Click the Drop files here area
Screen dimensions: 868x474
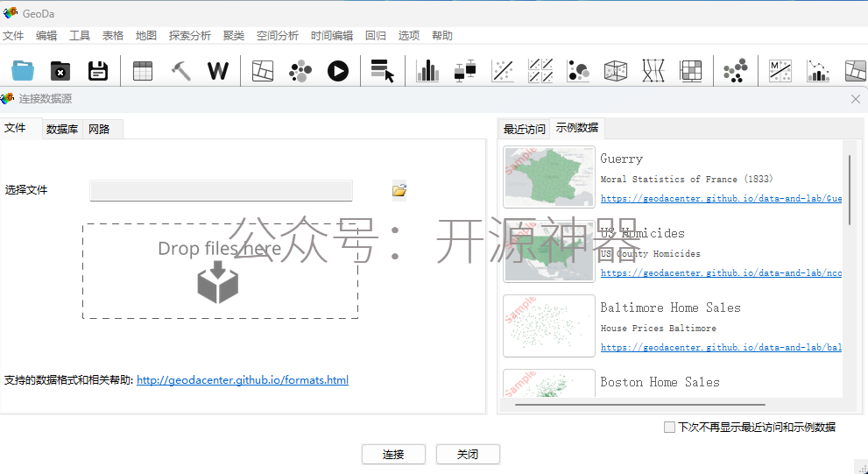(221, 272)
